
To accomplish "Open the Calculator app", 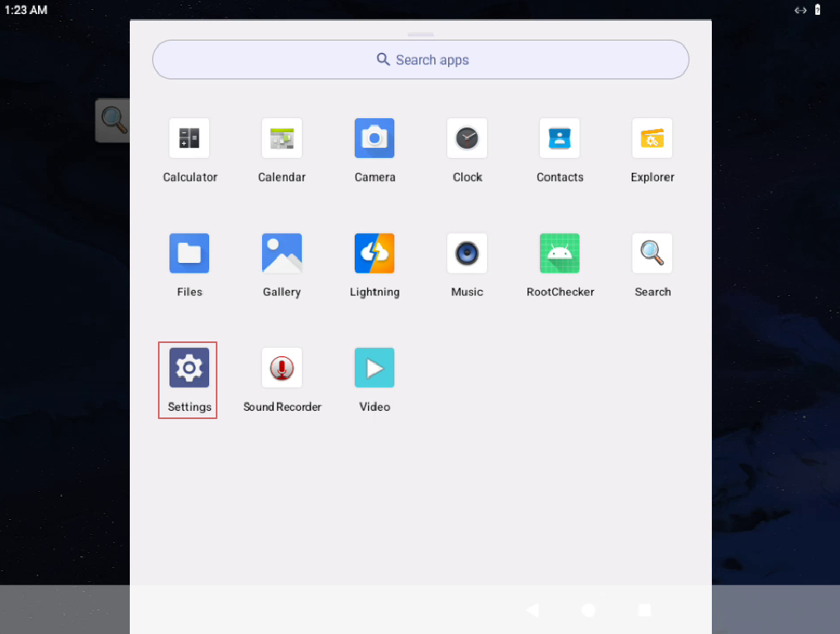I will (x=189, y=139).
